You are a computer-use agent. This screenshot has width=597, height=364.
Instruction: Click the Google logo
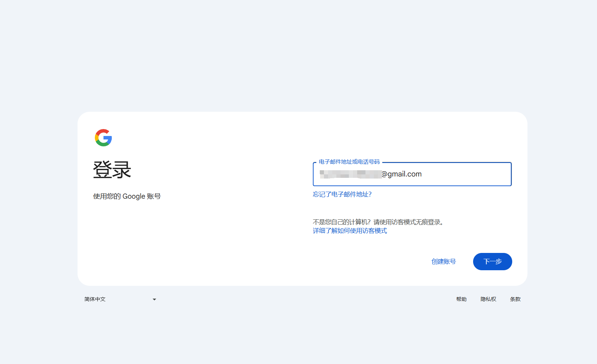tap(103, 138)
